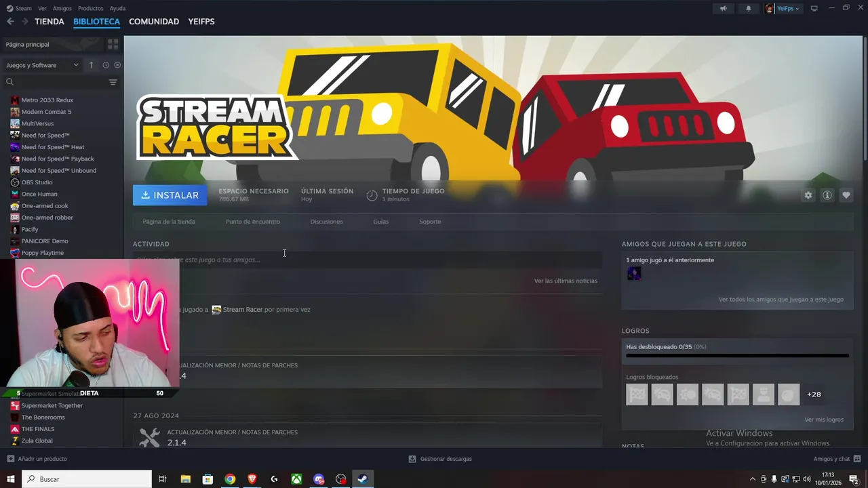Viewport: 868px width, 488px height.
Task: Open Google Chrome in taskbar
Action: 230,479
